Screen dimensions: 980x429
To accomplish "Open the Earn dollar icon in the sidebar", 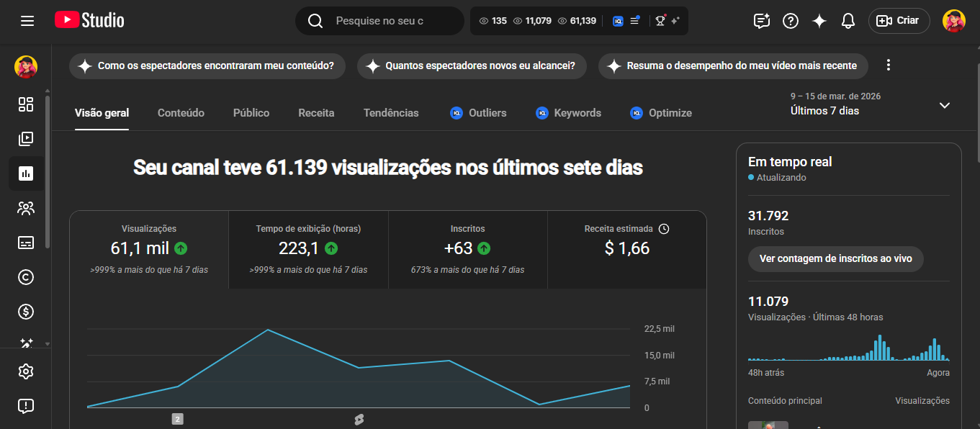I will point(26,312).
